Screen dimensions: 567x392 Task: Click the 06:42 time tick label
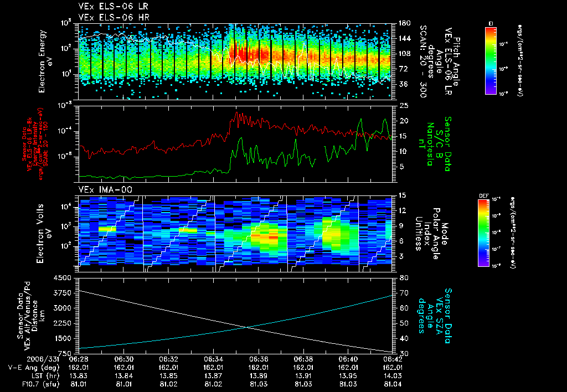393,359
